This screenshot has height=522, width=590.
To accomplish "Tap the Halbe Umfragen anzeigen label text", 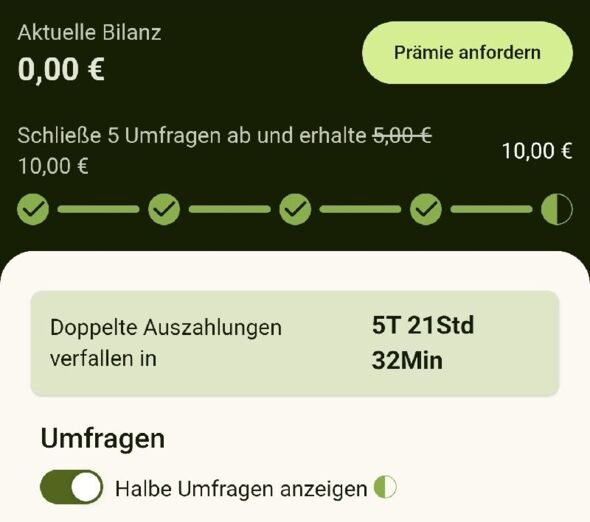I will (x=241, y=489).
